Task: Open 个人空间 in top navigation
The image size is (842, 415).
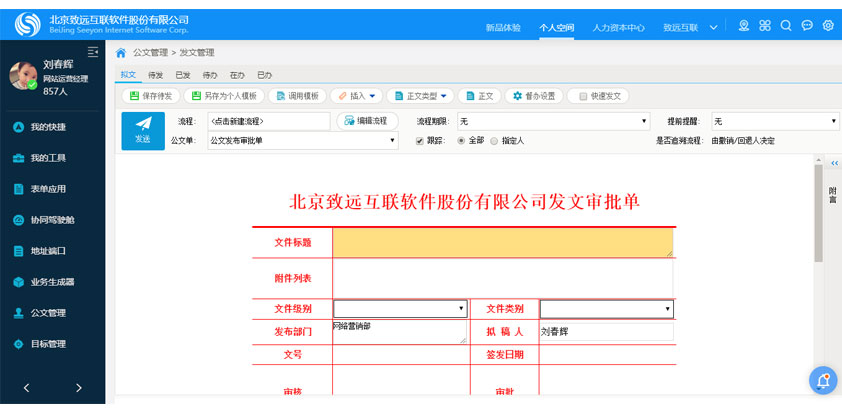Action: pyautogui.click(x=557, y=28)
